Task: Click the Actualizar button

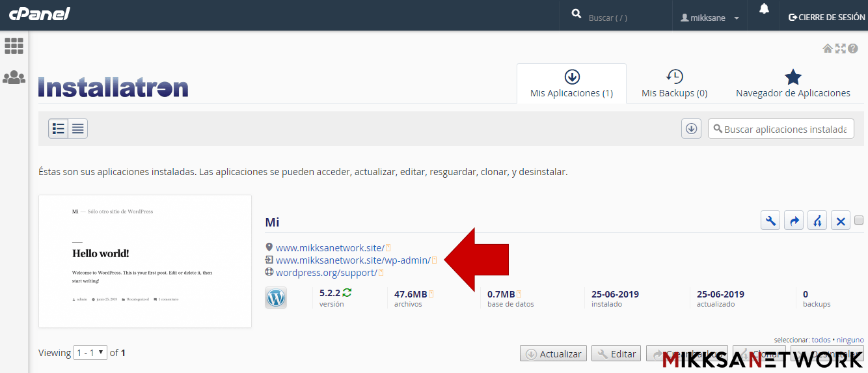Action: tap(553, 354)
